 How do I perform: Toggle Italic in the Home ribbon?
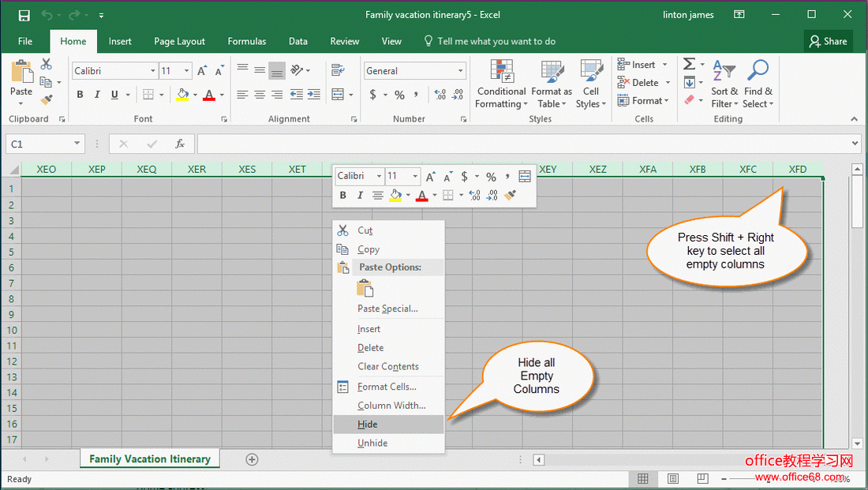tap(97, 95)
